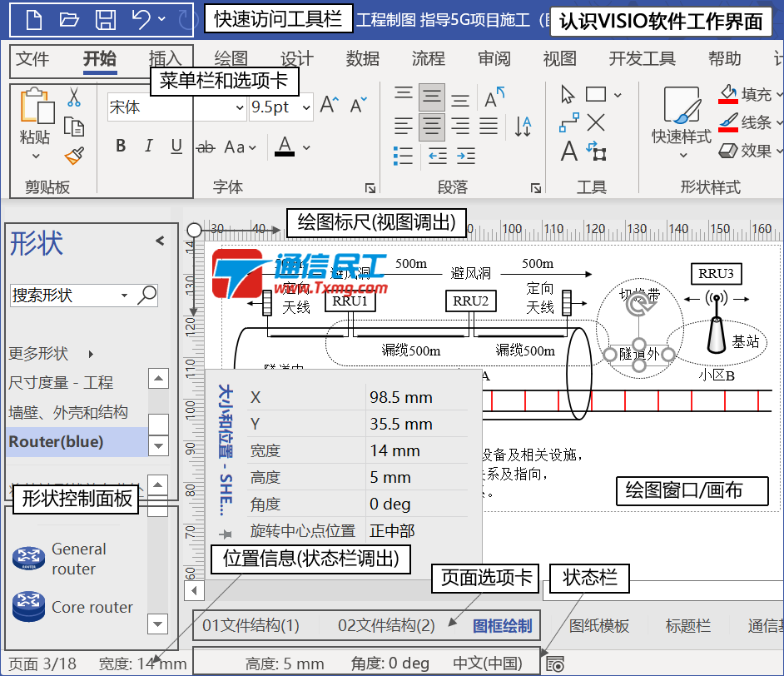Select the Pointer tool

(x=568, y=95)
